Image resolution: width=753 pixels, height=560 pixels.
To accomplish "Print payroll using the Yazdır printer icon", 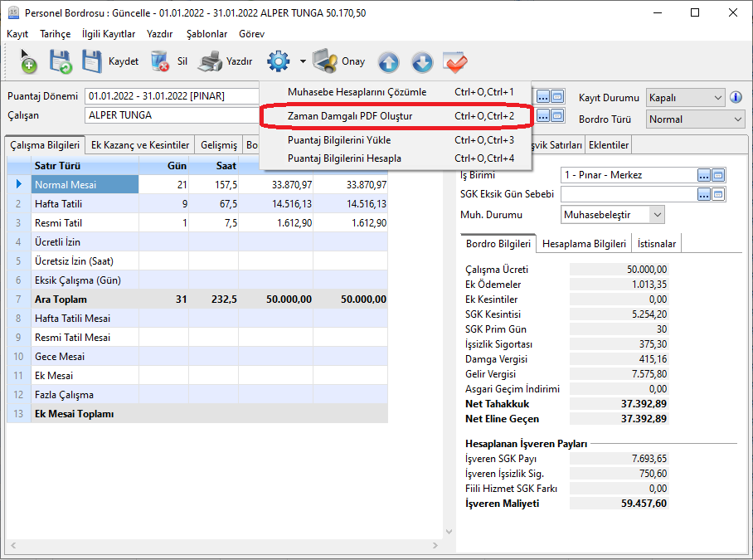I will click(x=226, y=61).
